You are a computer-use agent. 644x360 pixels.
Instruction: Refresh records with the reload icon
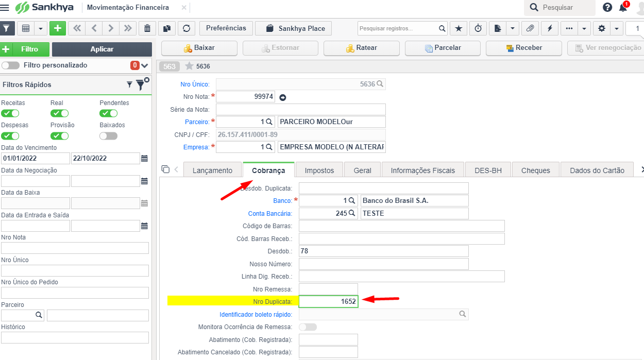click(x=187, y=28)
